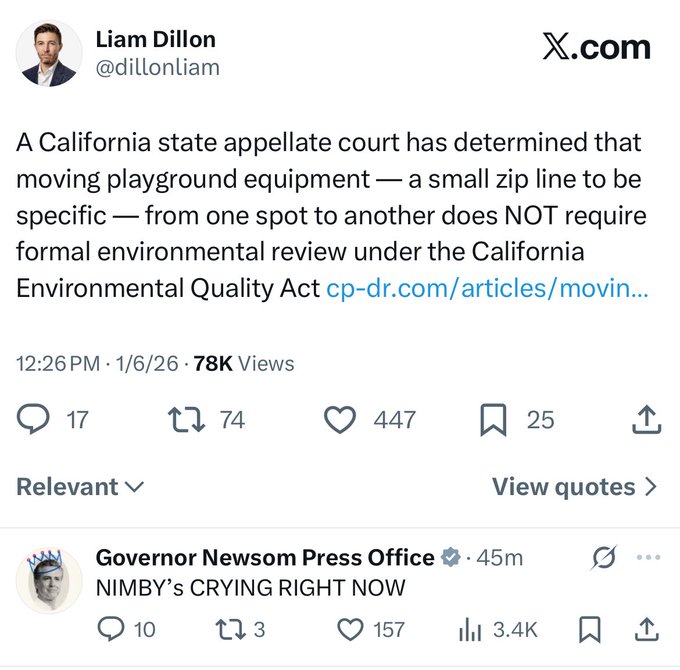Click the Governor Newsom Press Office name
The image size is (680, 670).
click(x=265, y=557)
